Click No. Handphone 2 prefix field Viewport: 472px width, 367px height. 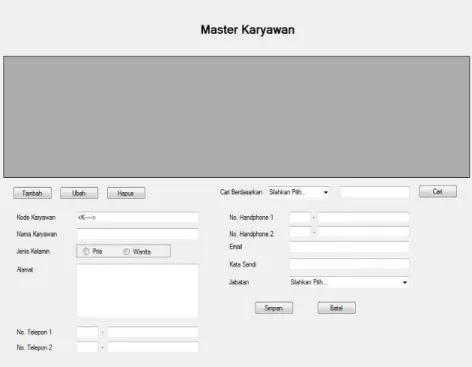pos(300,232)
